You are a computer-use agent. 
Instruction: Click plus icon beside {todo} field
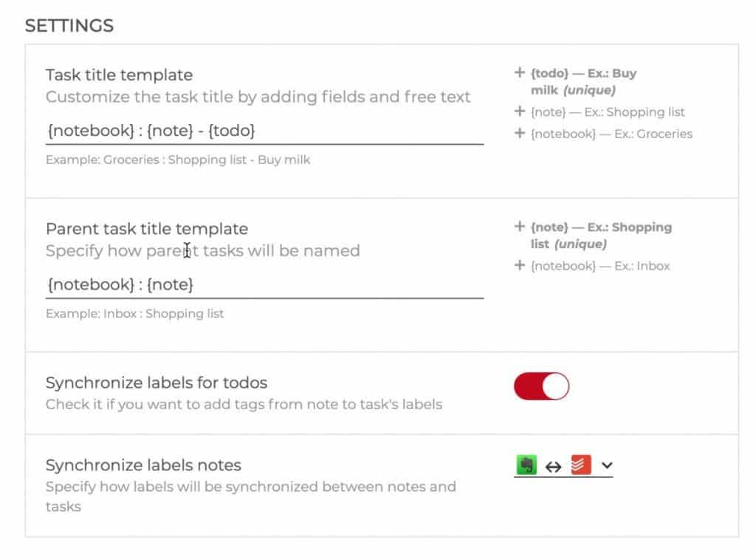(x=519, y=73)
